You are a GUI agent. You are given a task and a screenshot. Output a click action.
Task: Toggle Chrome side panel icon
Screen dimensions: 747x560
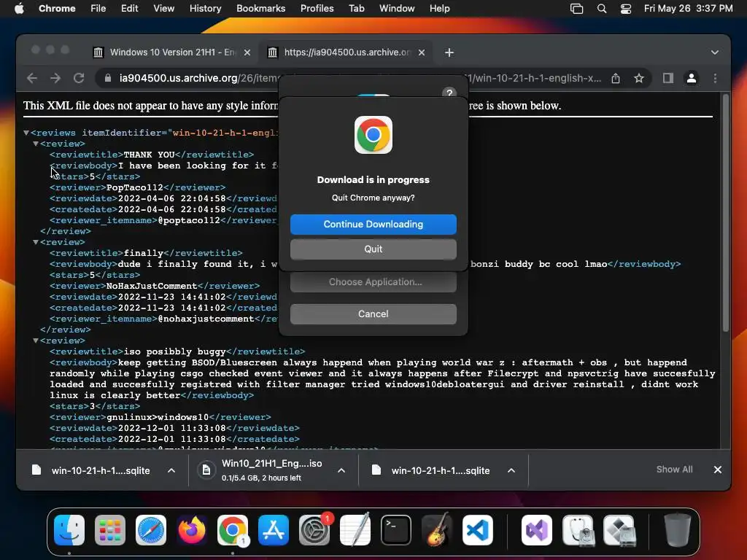click(668, 78)
